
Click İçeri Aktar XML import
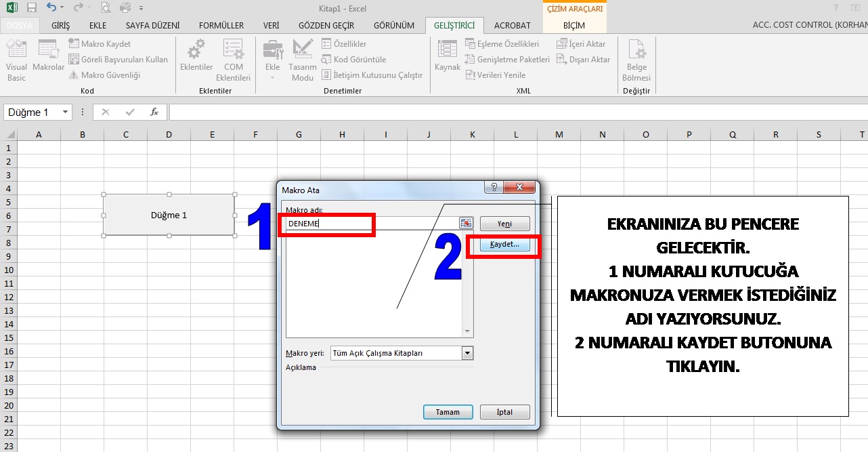[581, 44]
